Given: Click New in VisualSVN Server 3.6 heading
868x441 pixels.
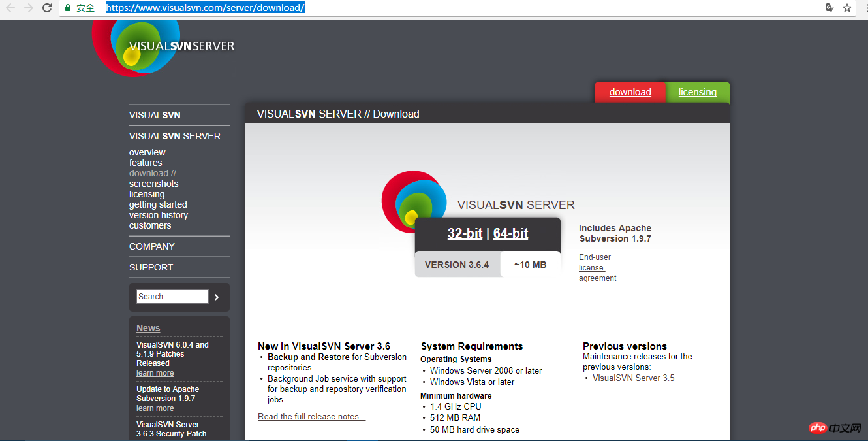Looking at the screenshot, I should (324, 346).
